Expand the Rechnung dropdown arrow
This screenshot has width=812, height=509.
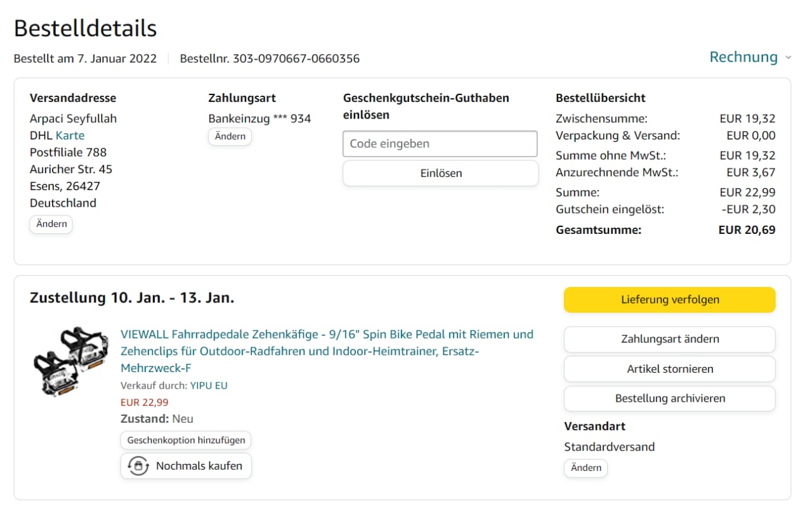(x=789, y=58)
